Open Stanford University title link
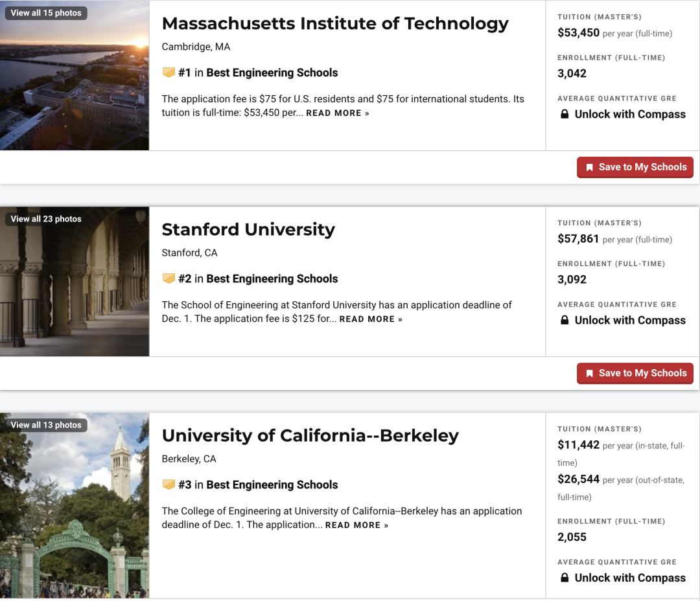The image size is (700, 601). click(248, 229)
